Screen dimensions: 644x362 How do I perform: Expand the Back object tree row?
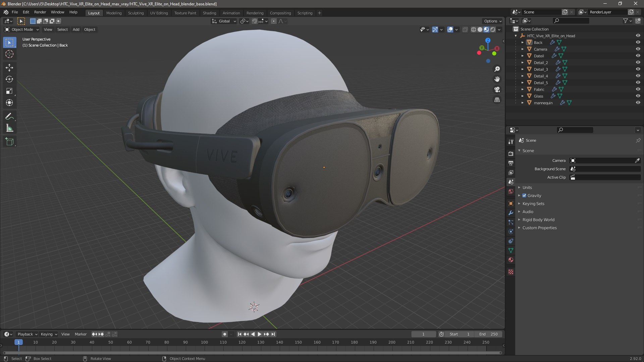point(522,43)
